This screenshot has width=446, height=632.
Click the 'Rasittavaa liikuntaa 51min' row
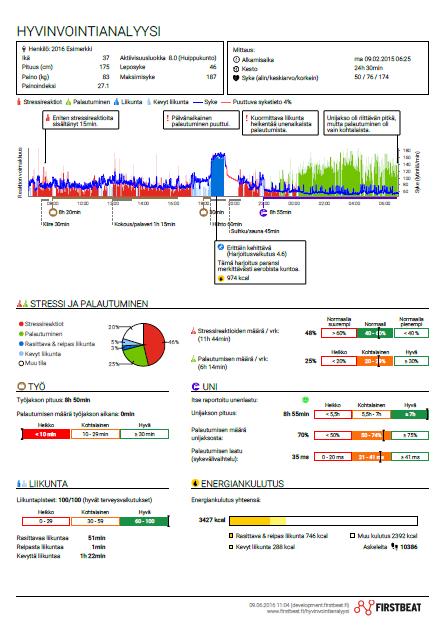point(61,538)
